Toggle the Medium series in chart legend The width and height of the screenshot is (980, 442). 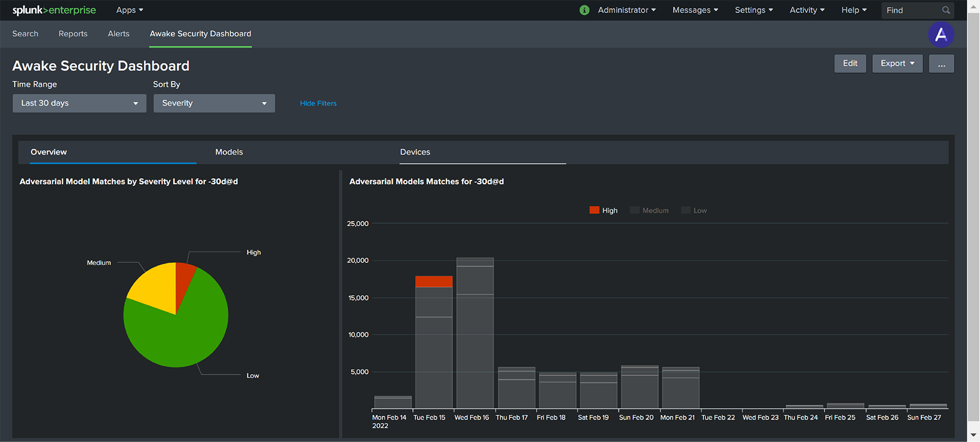tap(650, 211)
